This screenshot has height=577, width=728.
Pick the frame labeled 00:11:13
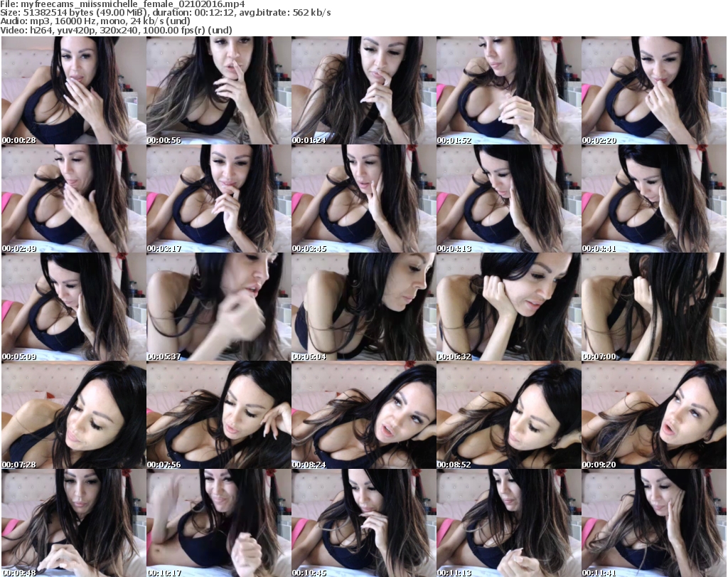tap(508, 523)
